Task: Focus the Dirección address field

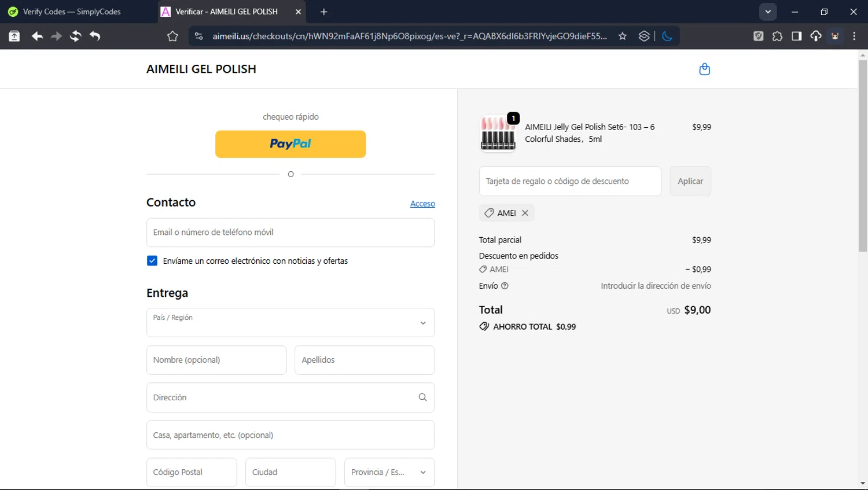Action: tap(290, 397)
